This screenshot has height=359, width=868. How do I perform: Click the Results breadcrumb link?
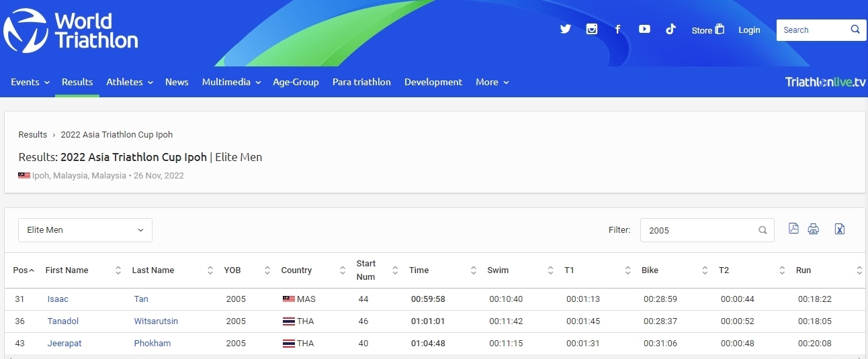click(33, 135)
